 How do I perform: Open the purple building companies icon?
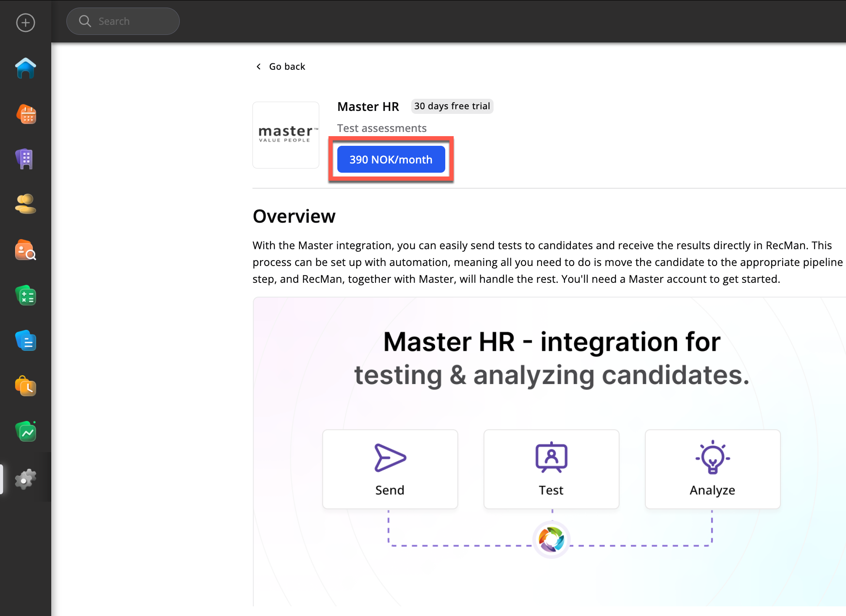(x=25, y=159)
